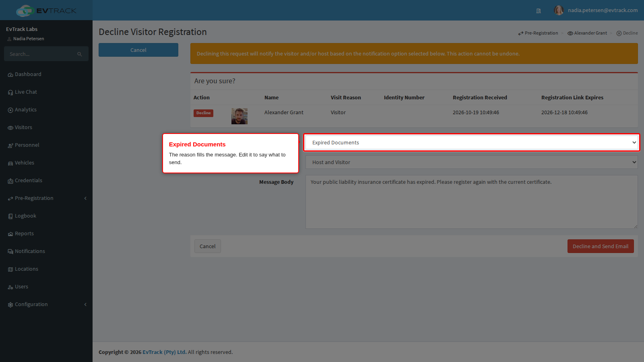The height and width of the screenshot is (362, 644).
Task: Click the Users icon in sidebar
Action: click(10, 287)
